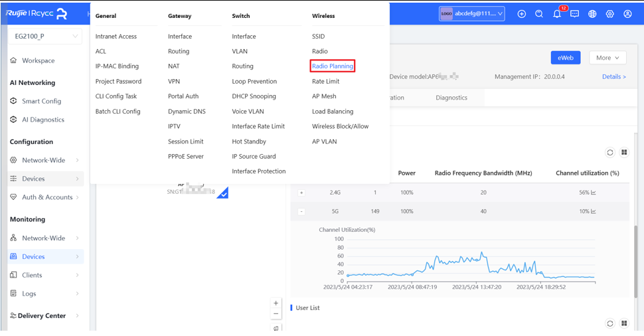Image resolution: width=644 pixels, height=336 pixels.
Task: Switch to the Diagnostics tab
Action: (x=451, y=98)
